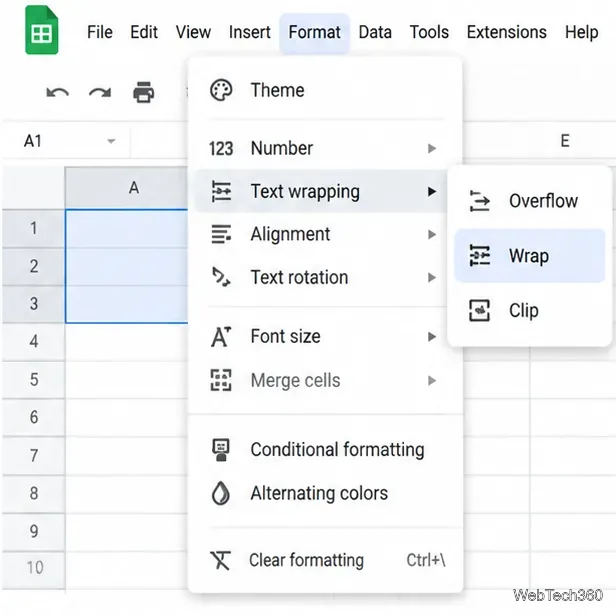Expand the Alignment submenu arrow
The height and width of the screenshot is (616, 616).
click(432, 235)
